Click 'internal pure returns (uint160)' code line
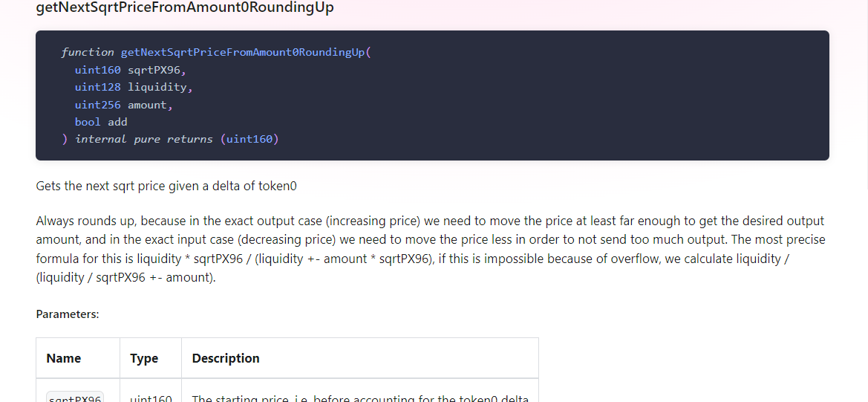The height and width of the screenshot is (402, 868). [175, 139]
